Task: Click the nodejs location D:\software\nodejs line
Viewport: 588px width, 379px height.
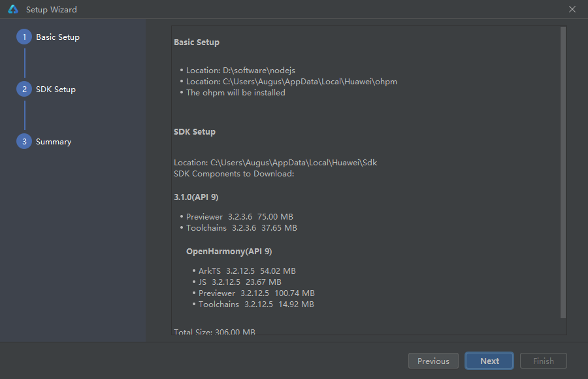Action: pos(240,70)
